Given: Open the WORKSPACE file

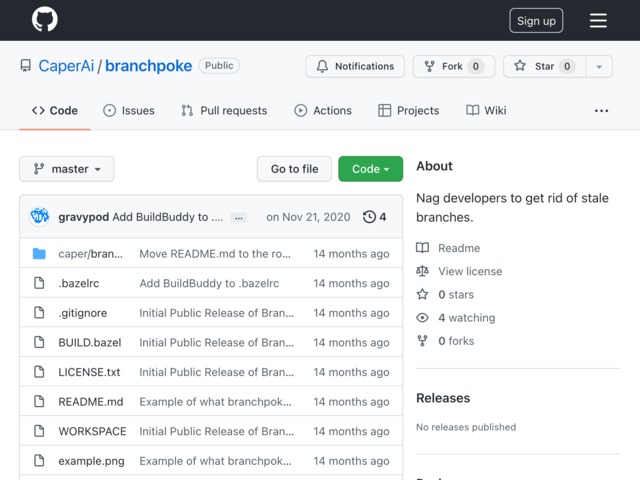Looking at the screenshot, I should point(92,431).
